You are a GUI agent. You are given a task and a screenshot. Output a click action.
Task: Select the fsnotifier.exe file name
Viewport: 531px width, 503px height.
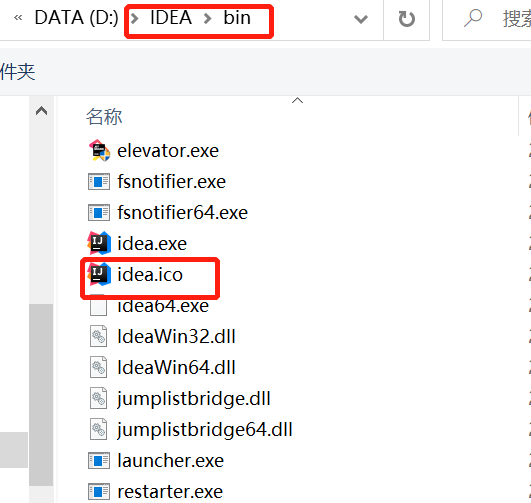click(171, 182)
